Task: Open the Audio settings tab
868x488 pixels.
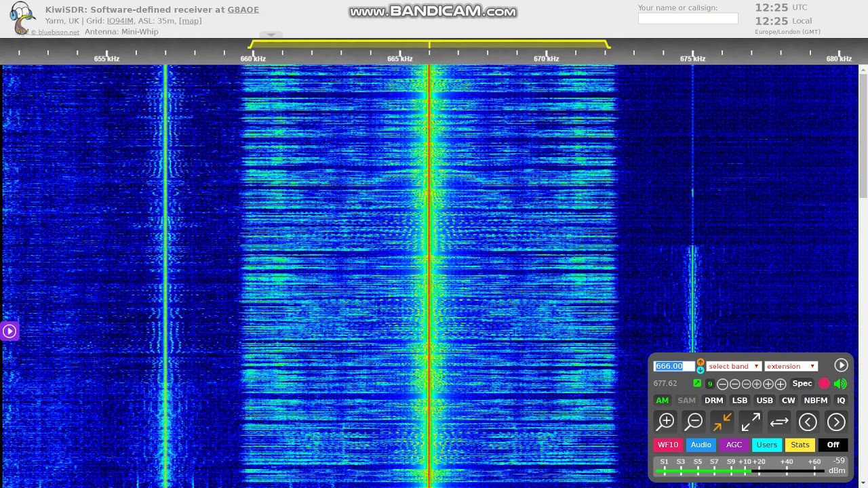Action: point(701,445)
